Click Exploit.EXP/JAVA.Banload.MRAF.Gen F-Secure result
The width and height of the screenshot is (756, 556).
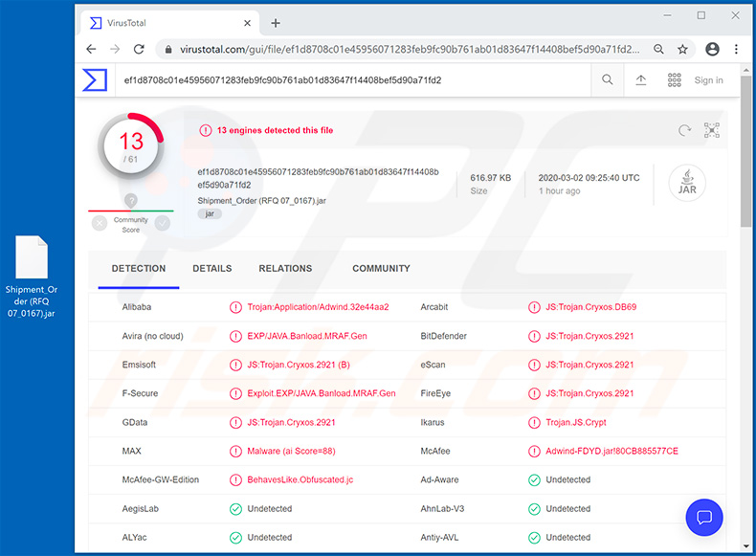pos(322,393)
